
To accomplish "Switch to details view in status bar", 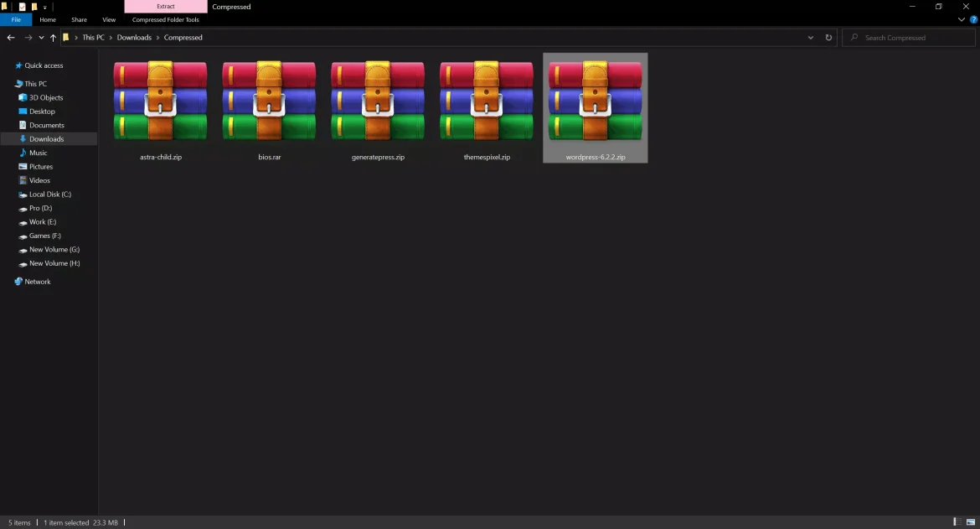I will (x=957, y=522).
